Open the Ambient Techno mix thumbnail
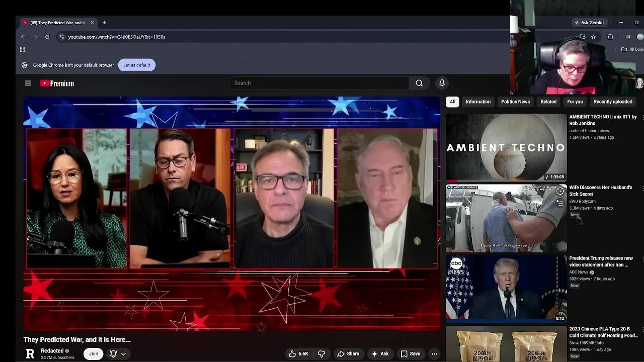644x362 pixels. point(506,147)
